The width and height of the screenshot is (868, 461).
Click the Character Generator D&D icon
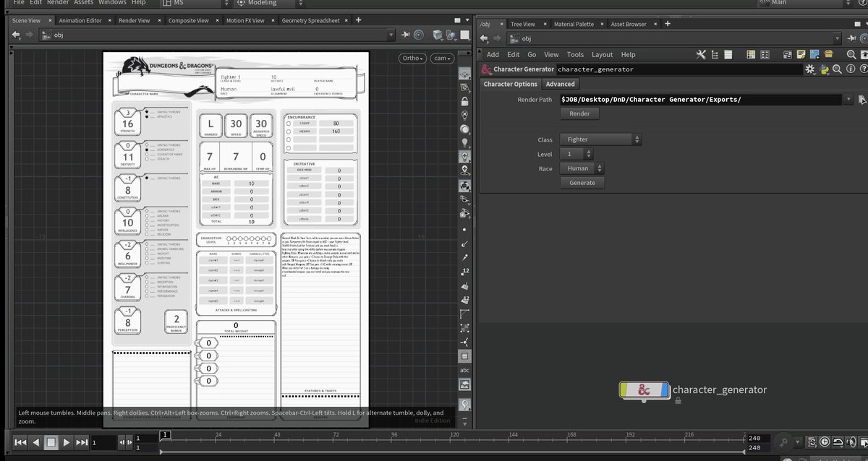coord(486,69)
